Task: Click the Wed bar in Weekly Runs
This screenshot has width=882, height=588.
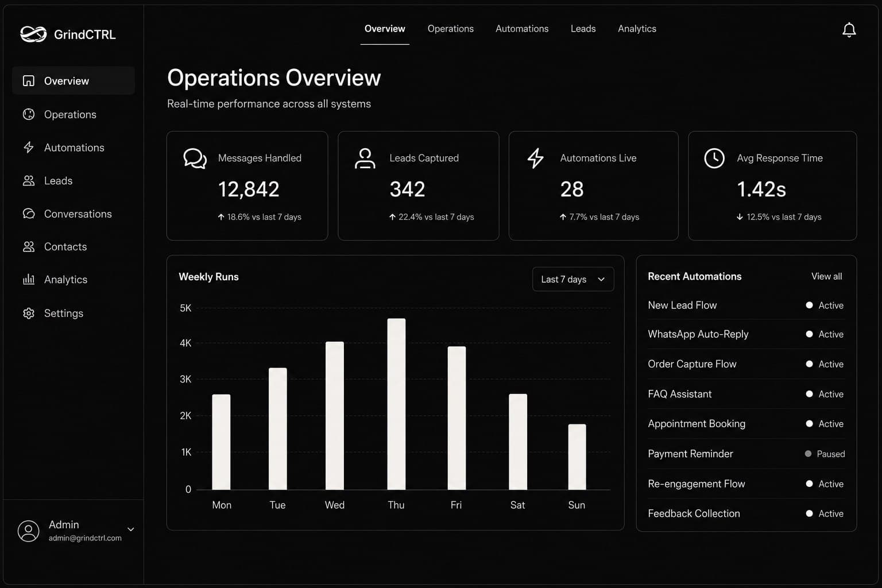Action: [x=335, y=416]
